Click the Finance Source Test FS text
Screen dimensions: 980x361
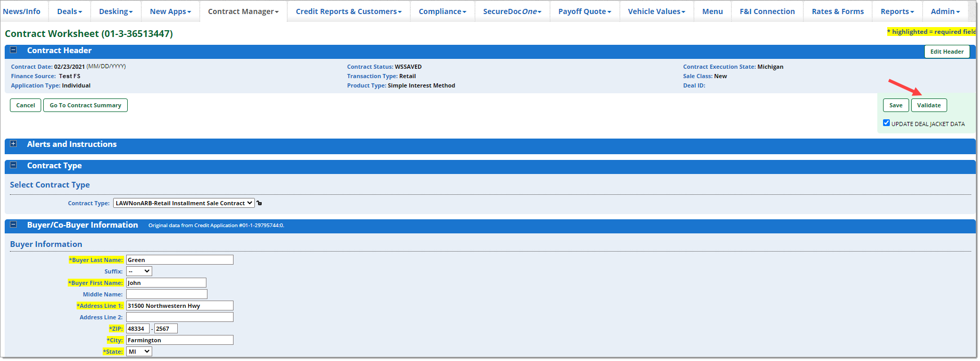click(69, 76)
